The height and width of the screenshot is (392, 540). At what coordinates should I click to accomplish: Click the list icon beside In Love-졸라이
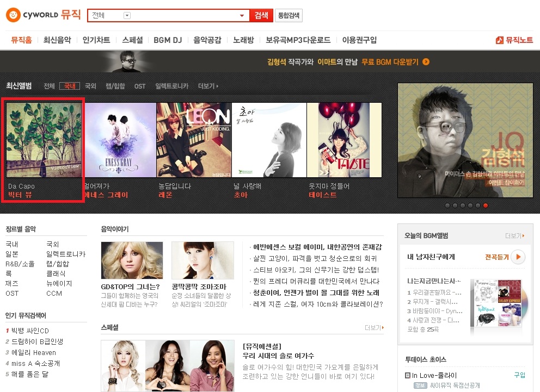point(408,376)
